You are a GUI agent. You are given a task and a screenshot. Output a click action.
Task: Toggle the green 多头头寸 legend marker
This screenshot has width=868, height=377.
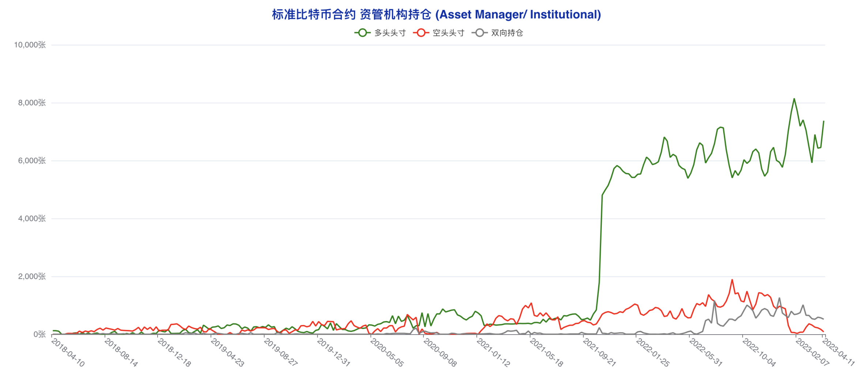pos(362,33)
